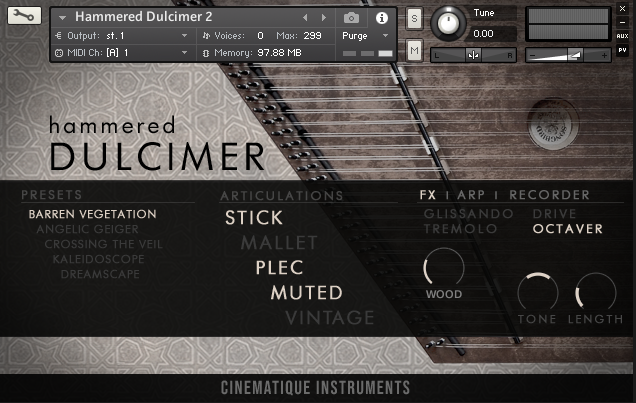
Task: Go to next instrument arrow
Action: click(324, 17)
